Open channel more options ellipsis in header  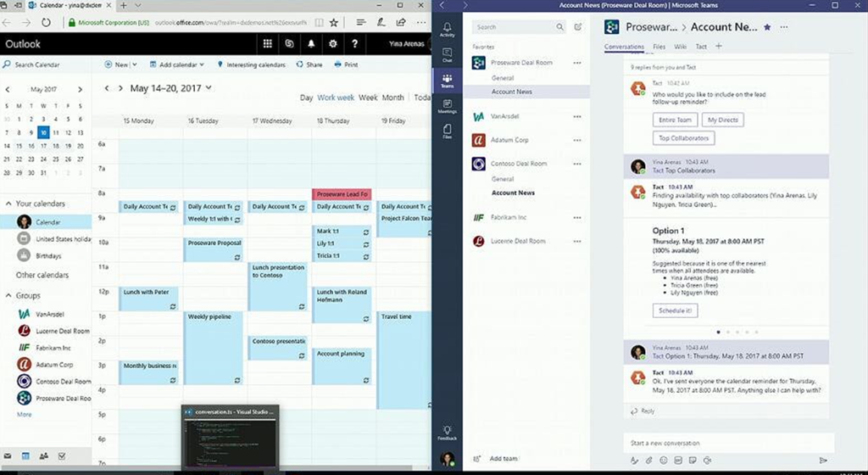pos(784,26)
